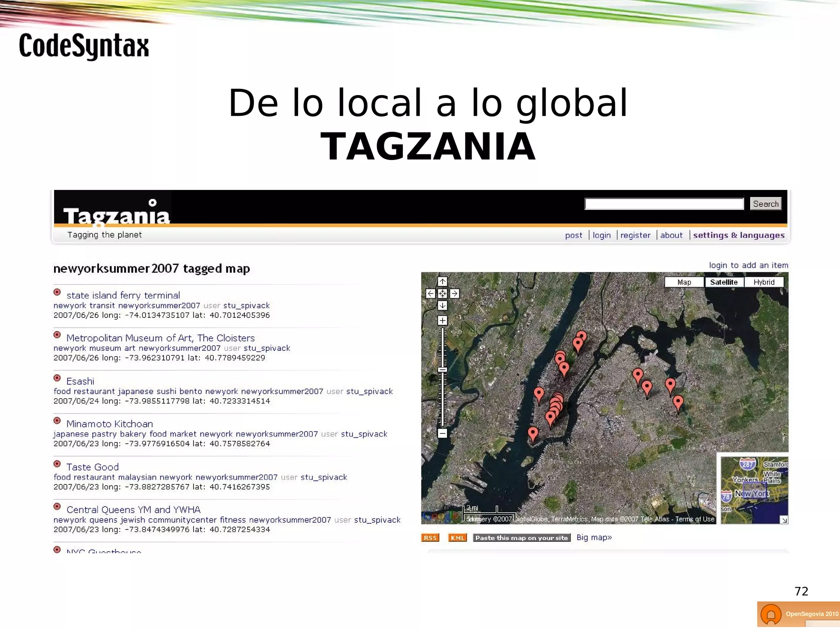840x630 pixels.
Task: Pan the map left with the arrow
Action: click(430, 294)
